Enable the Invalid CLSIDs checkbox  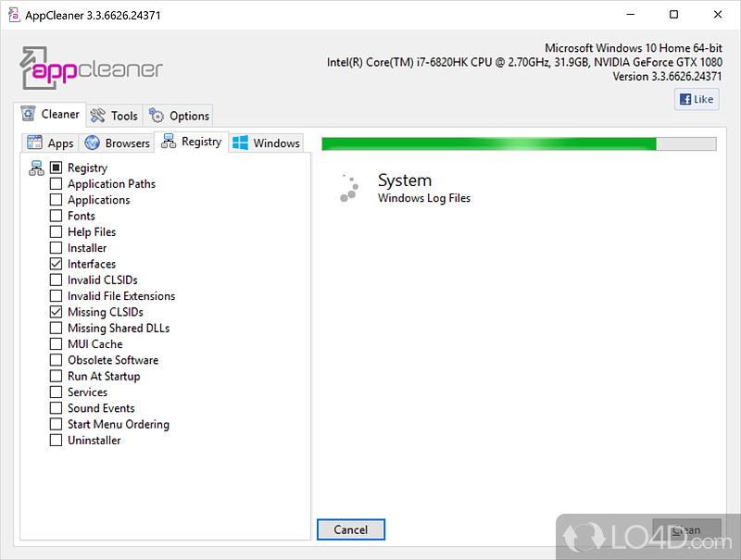click(x=56, y=280)
